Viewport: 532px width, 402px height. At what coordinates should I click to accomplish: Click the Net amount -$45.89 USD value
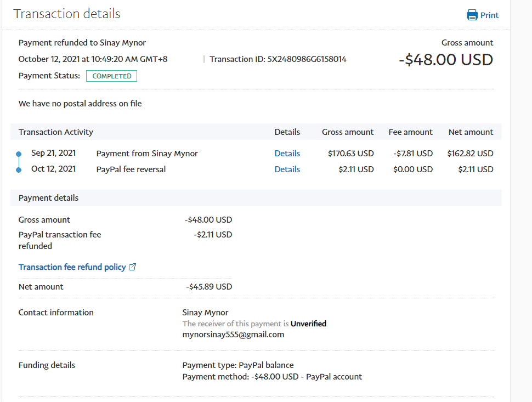click(209, 287)
